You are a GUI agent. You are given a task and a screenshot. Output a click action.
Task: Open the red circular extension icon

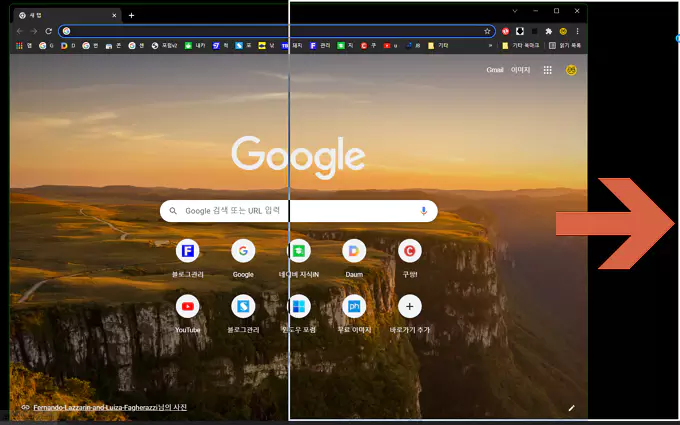point(505,31)
